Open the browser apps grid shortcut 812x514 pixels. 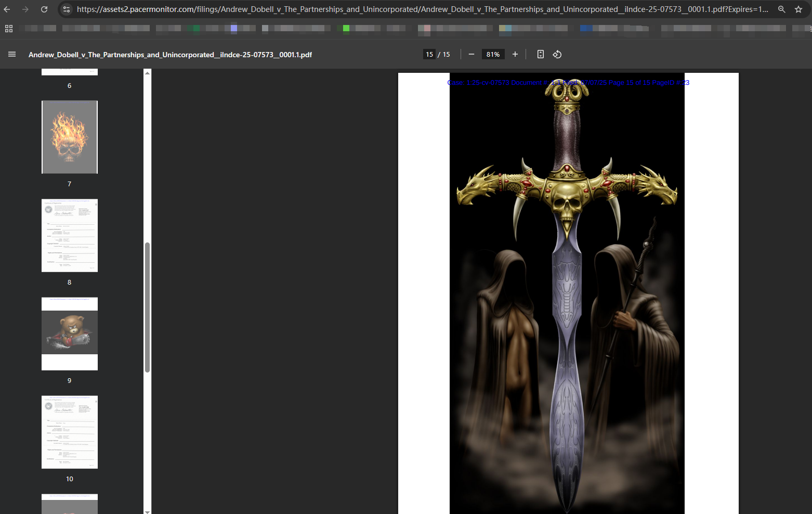pos(9,29)
